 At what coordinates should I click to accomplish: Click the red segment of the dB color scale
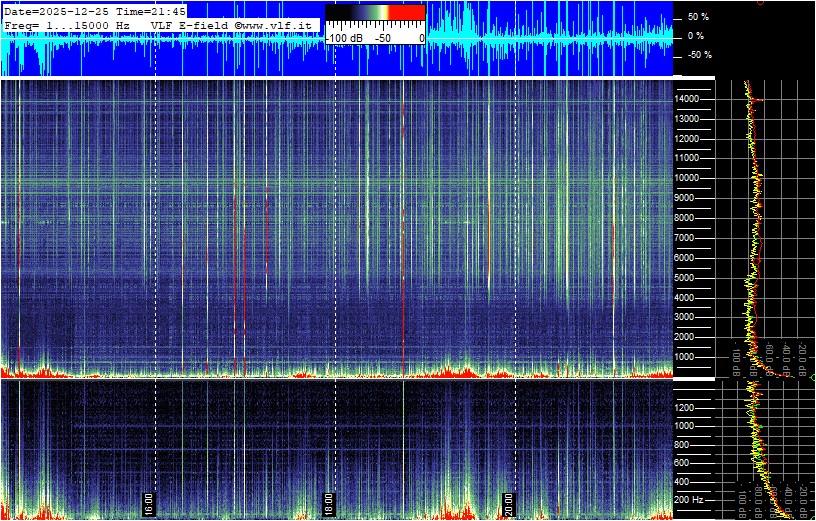point(406,12)
